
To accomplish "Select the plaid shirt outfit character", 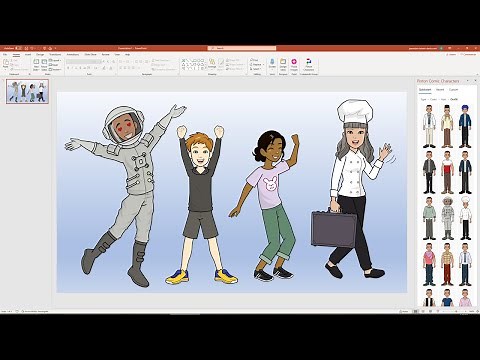I will pos(447,264).
